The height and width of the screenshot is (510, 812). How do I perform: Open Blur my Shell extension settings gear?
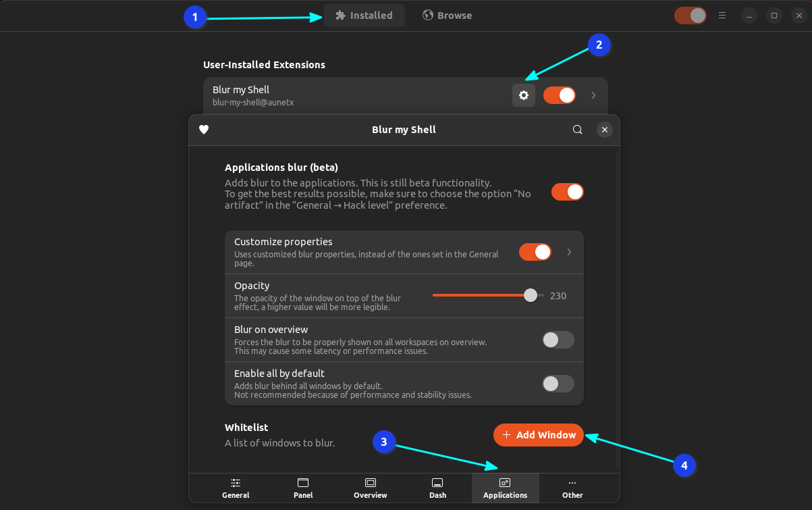click(524, 95)
